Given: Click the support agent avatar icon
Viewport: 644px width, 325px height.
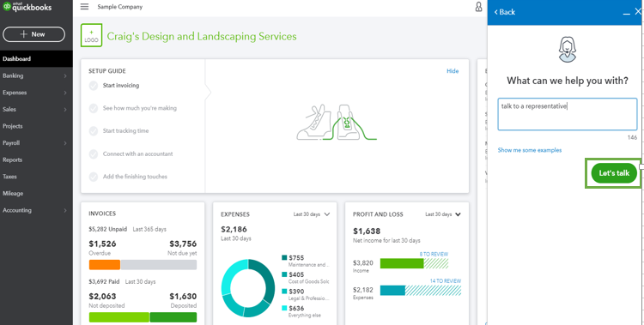Looking at the screenshot, I should (568, 50).
